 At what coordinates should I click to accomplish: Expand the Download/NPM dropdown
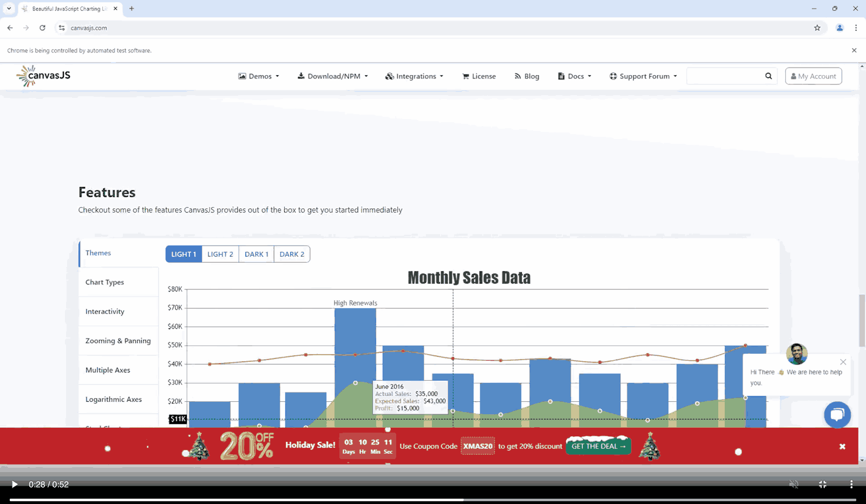[x=332, y=76]
